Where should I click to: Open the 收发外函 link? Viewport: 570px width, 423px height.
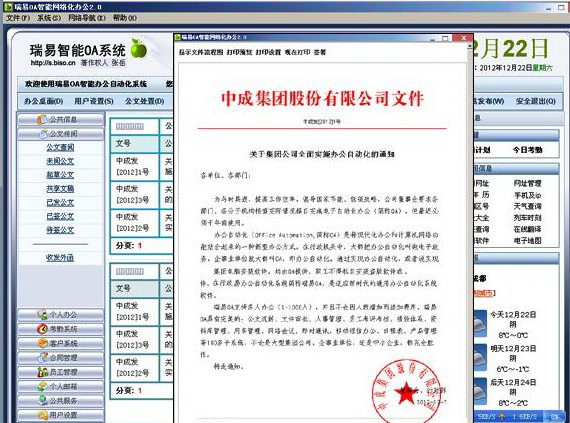pyautogui.click(x=60, y=257)
